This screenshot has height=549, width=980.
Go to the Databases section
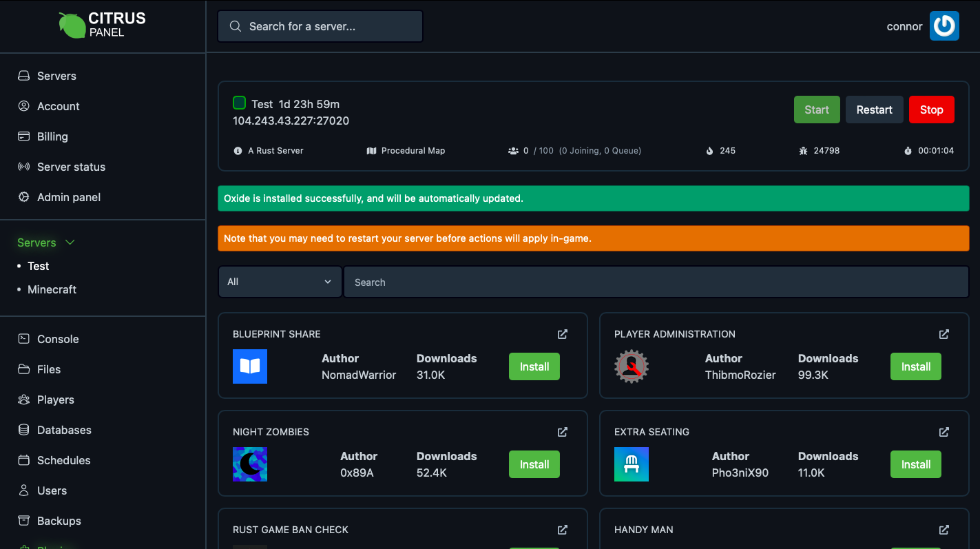[64, 430]
